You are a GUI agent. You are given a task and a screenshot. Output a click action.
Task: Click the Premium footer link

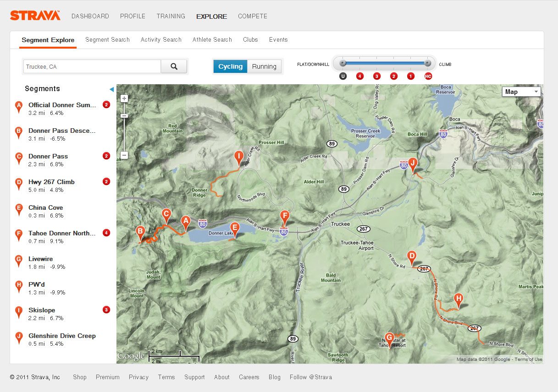(x=108, y=377)
